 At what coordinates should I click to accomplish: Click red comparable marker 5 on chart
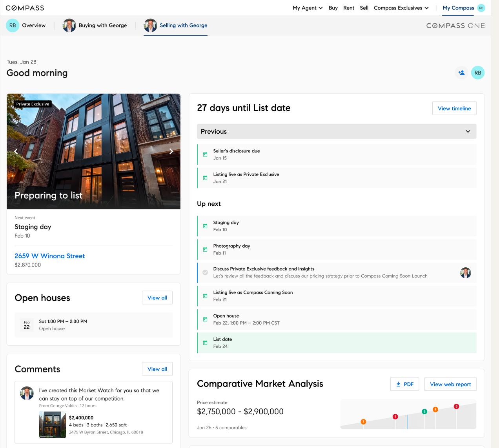coord(456,406)
